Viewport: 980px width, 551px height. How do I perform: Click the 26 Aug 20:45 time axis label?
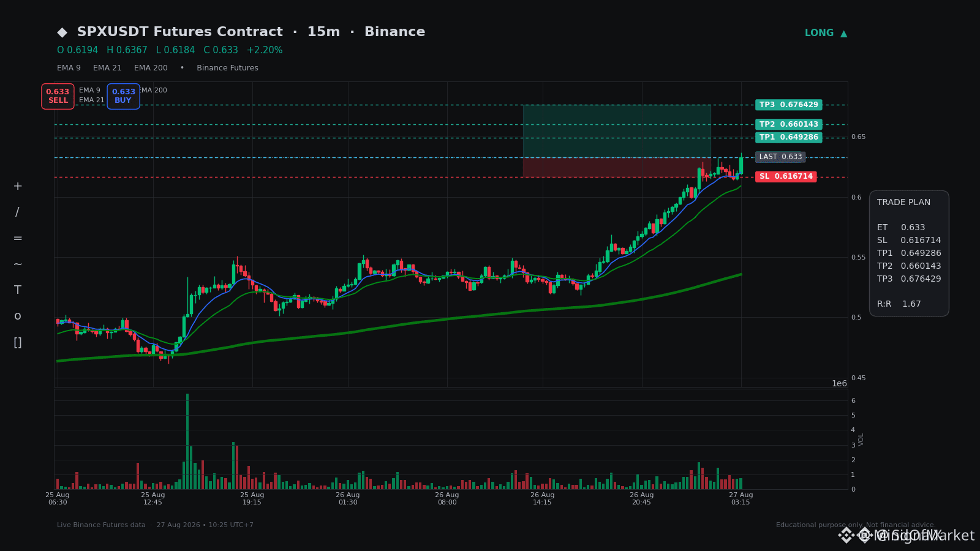pos(642,498)
